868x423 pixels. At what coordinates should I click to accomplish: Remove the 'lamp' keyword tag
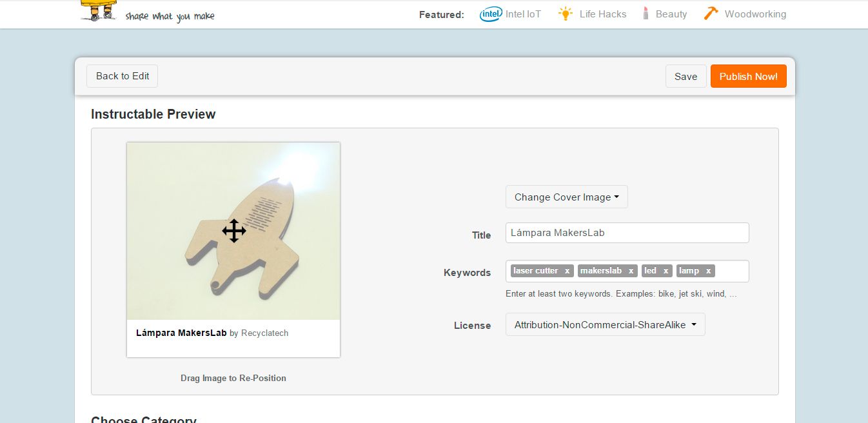pyautogui.click(x=708, y=271)
